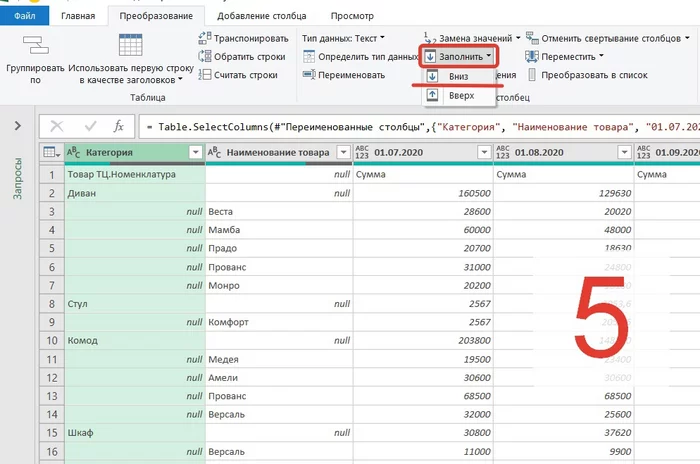This screenshot has width=700, height=464.
Task: Click the Транспонировать icon
Action: coord(205,38)
